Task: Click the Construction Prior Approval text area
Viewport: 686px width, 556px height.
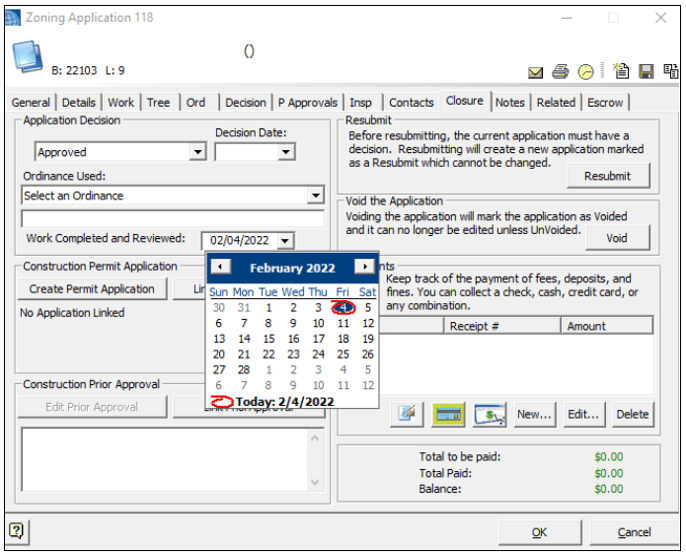Action: (165, 459)
